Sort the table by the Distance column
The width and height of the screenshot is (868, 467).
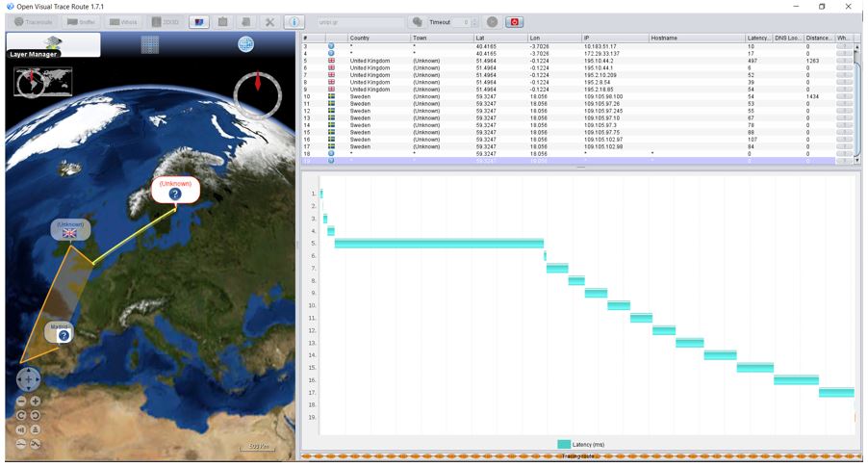coord(819,38)
